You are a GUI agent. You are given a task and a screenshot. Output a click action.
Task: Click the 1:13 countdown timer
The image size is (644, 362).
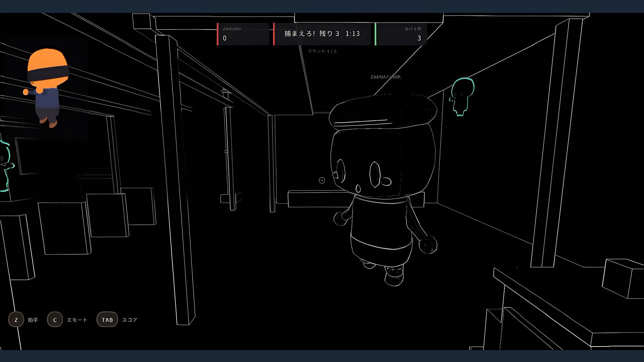tap(353, 34)
